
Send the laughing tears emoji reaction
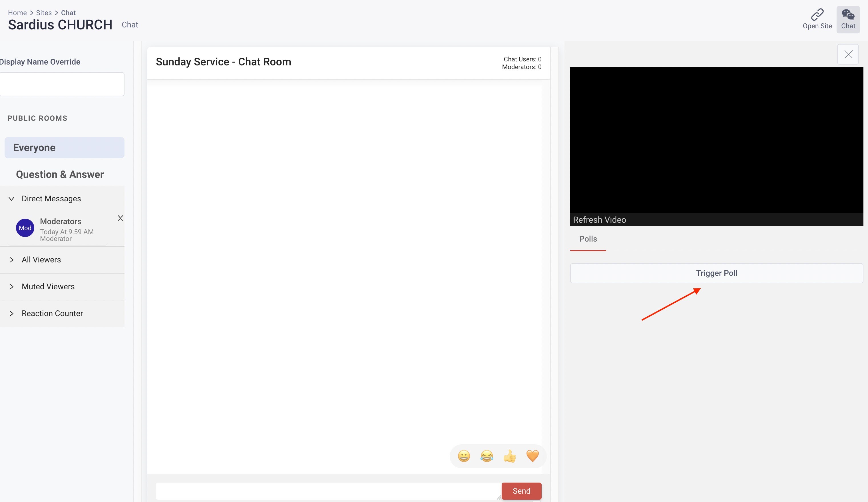tap(486, 456)
